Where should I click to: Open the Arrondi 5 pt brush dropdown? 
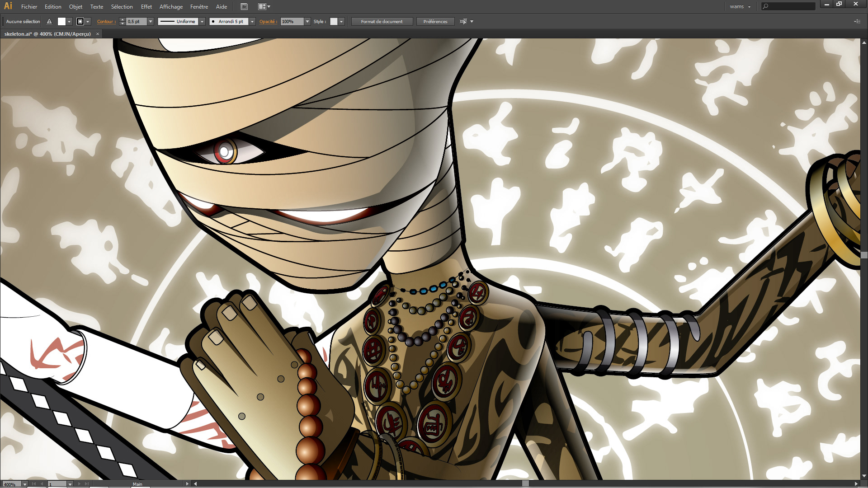pos(252,22)
